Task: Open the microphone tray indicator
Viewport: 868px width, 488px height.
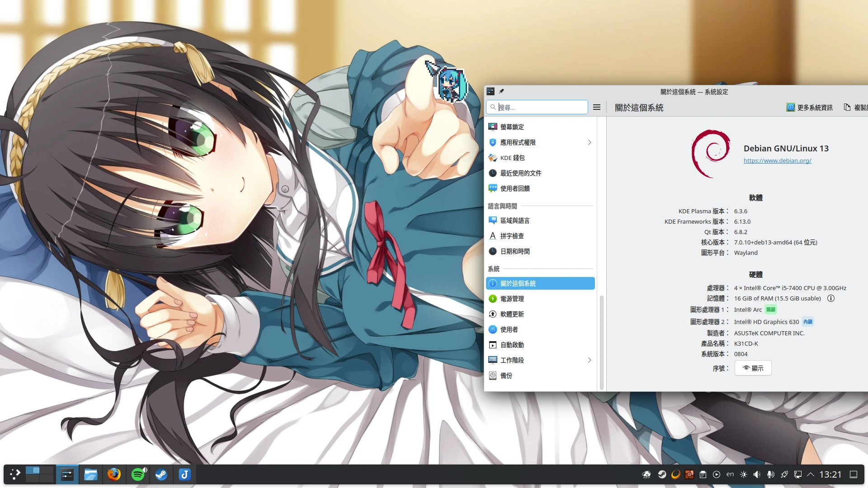Action: 771,474
